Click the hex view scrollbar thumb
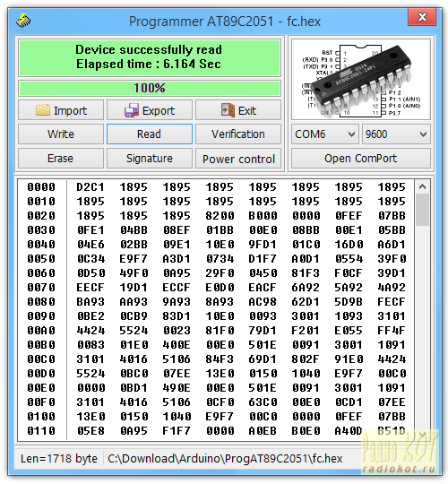Image resolution: width=448 pixels, height=484 pixels. tap(422, 210)
